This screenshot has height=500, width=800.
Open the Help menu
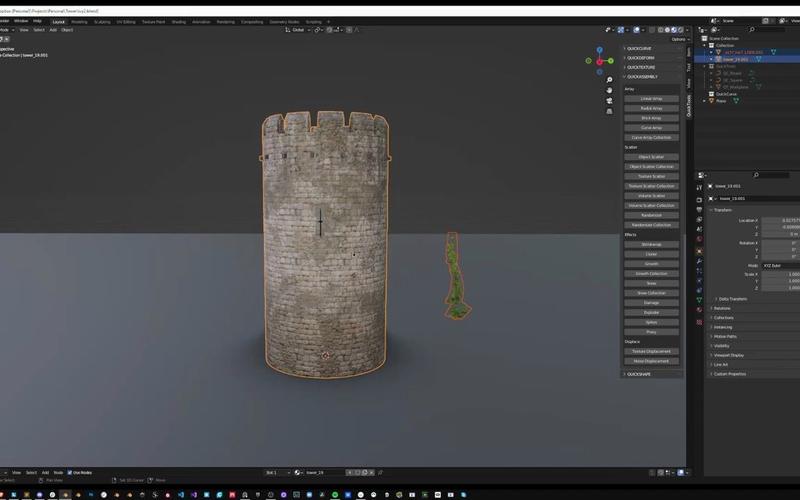[37, 21]
